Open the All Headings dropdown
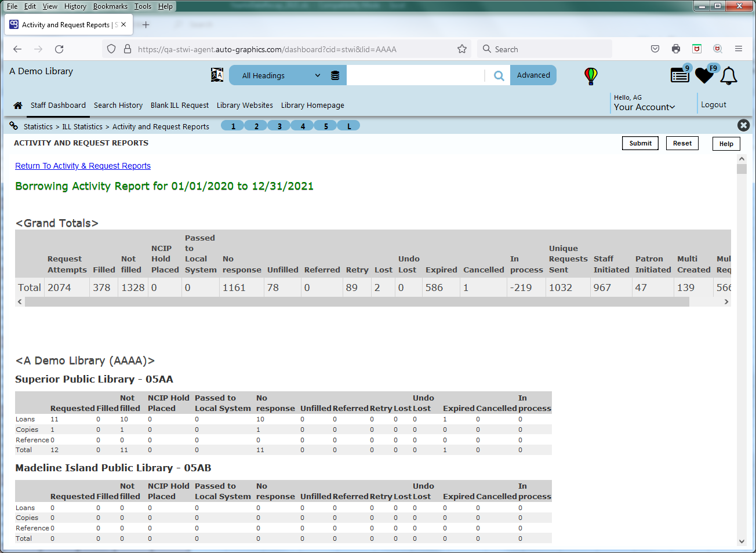Image resolution: width=756 pixels, height=553 pixels. point(281,75)
